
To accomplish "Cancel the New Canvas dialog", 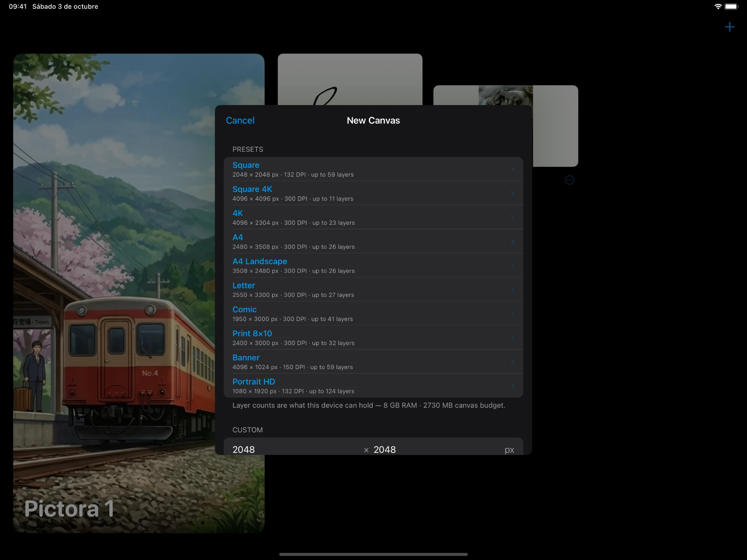I will [240, 121].
